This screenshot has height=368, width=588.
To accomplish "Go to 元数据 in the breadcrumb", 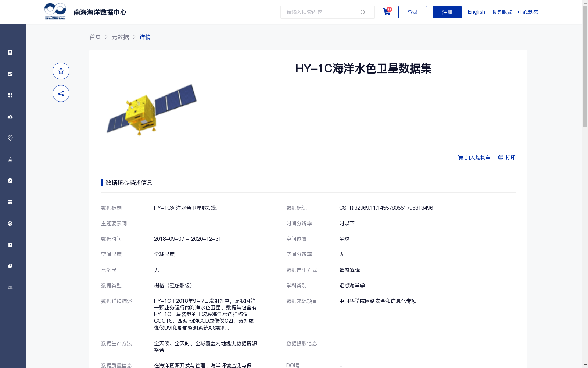I will point(120,37).
